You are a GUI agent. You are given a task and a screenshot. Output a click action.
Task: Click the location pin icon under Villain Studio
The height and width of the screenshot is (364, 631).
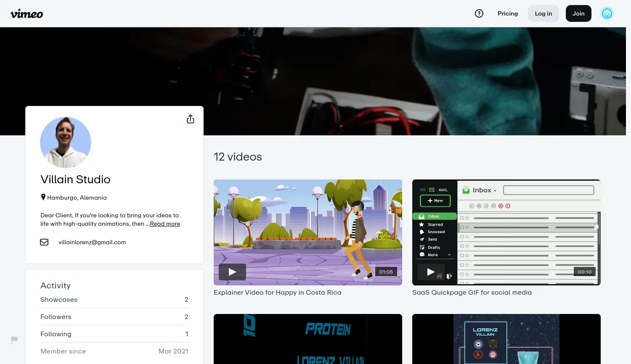click(x=43, y=197)
